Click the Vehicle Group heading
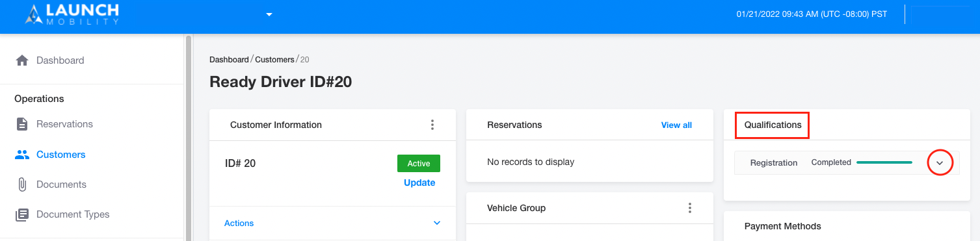Viewport: 980px width, 241px height. [x=516, y=208]
